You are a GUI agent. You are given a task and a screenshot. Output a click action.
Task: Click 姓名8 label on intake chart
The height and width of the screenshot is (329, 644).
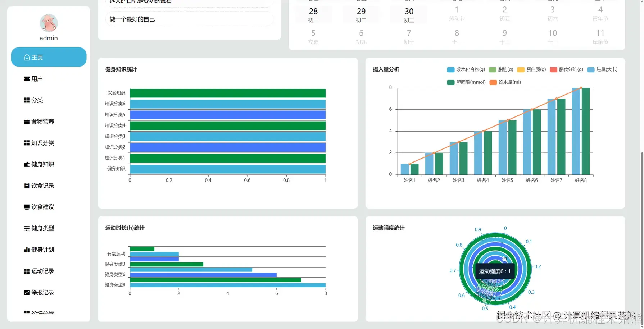(x=581, y=180)
